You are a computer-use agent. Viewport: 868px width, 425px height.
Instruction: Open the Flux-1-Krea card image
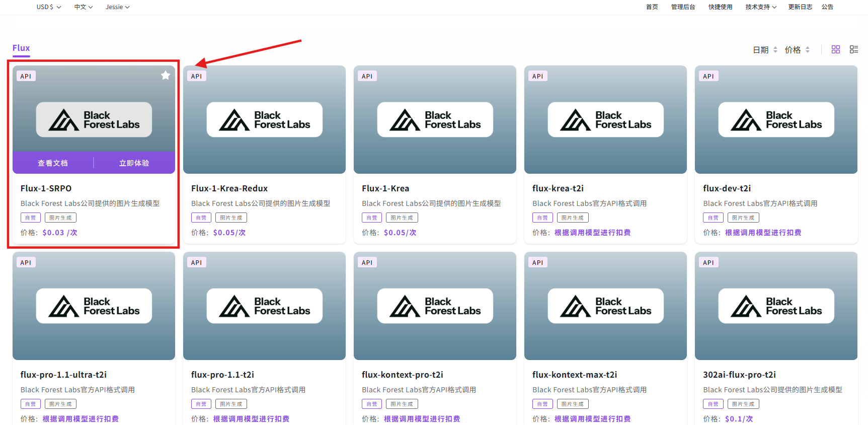coord(435,120)
